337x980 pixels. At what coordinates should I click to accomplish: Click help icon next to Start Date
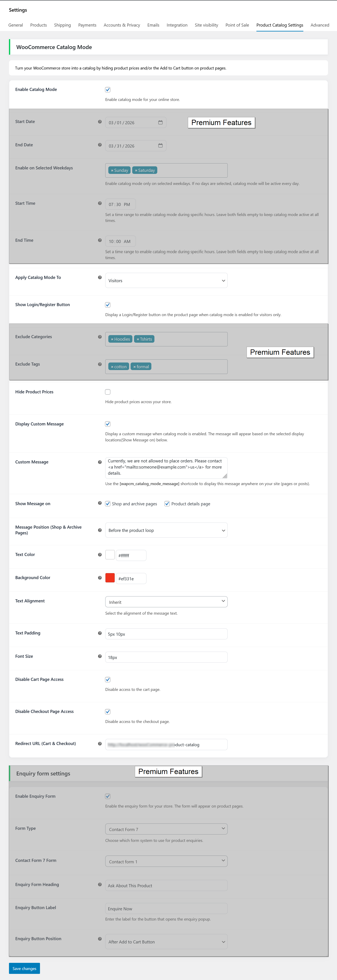coord(100,122)
